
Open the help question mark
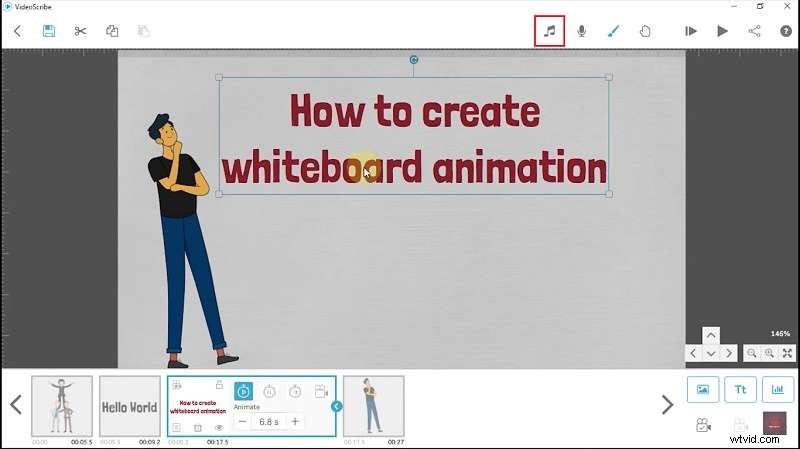click(786, 31)
